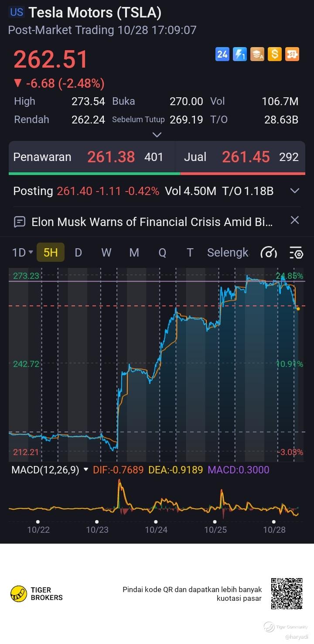This screenshot has width=314, height=644.
Task: Tap the orange puzzle piece $1 badge
Action: point(292,54)
